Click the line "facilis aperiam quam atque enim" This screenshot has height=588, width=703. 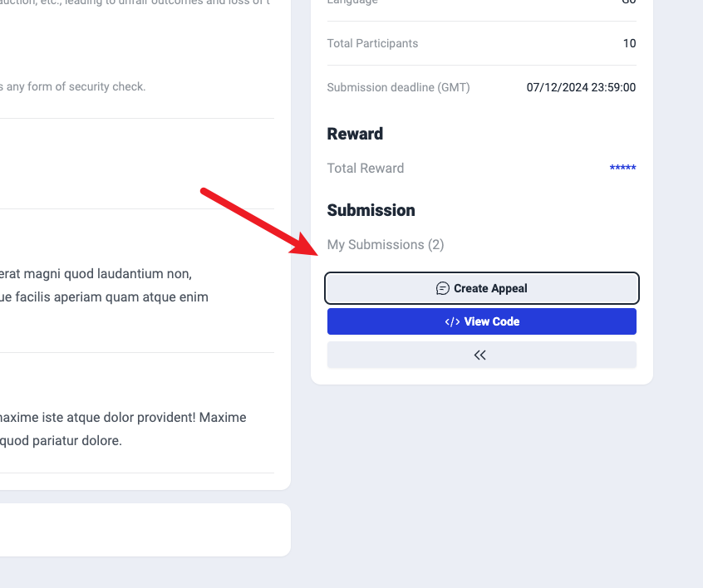coord(105,296)
